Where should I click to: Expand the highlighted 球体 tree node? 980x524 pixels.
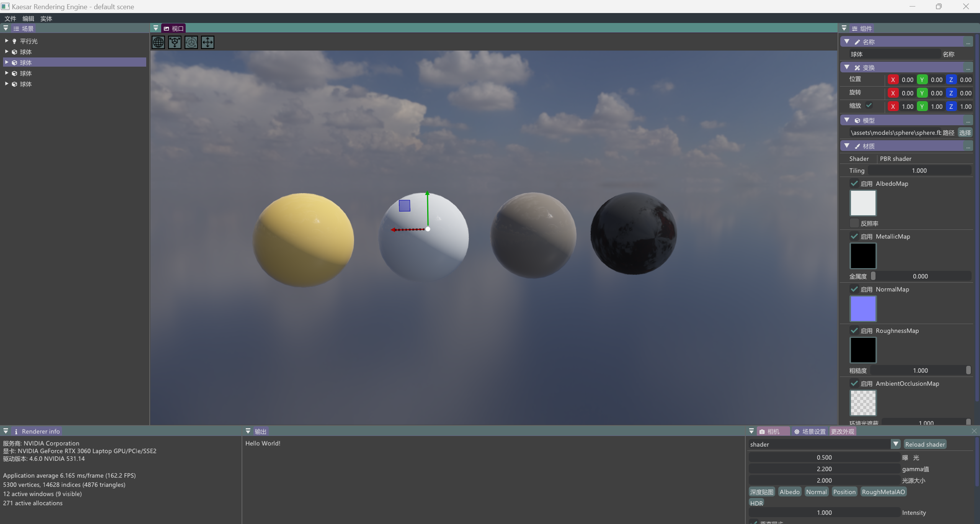[7, 62]
